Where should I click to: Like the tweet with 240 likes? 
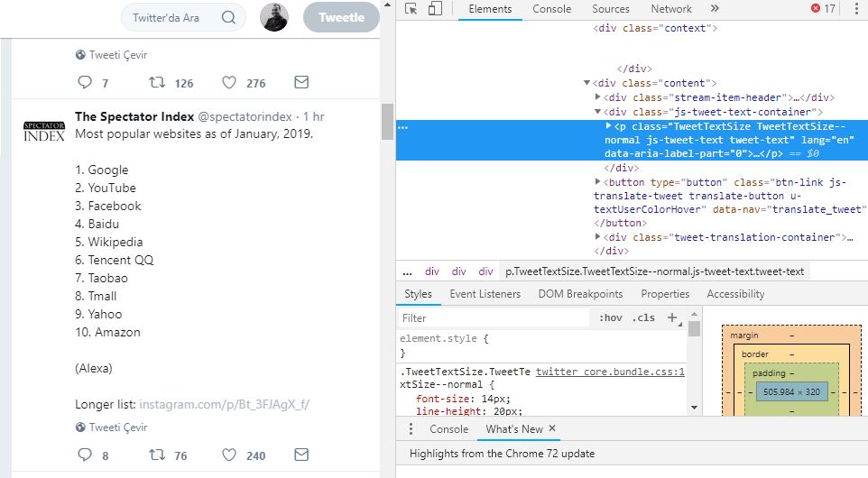(x=229, y=455)
